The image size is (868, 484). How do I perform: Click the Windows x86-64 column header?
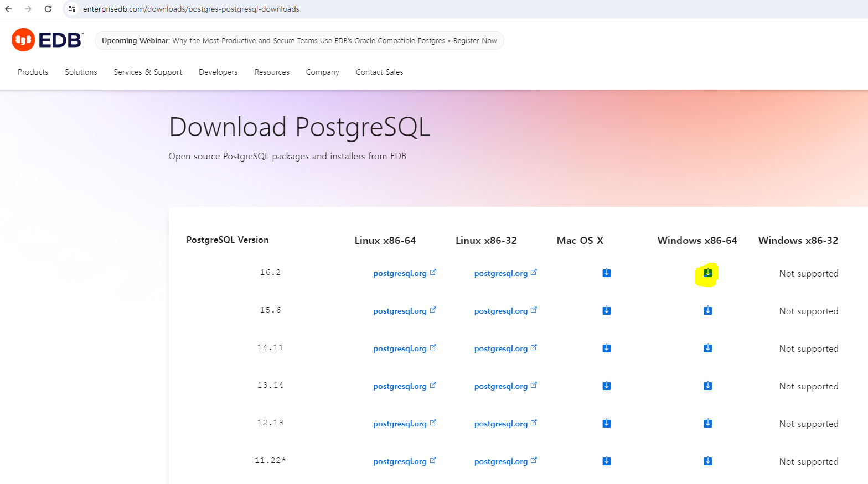pyautogui.click(x=697, y=241)
